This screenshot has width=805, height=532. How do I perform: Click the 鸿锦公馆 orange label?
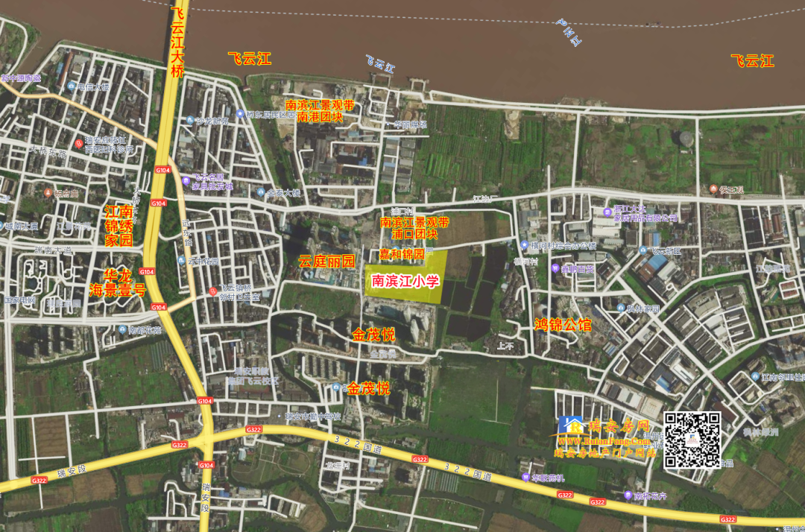pos(563,325)
